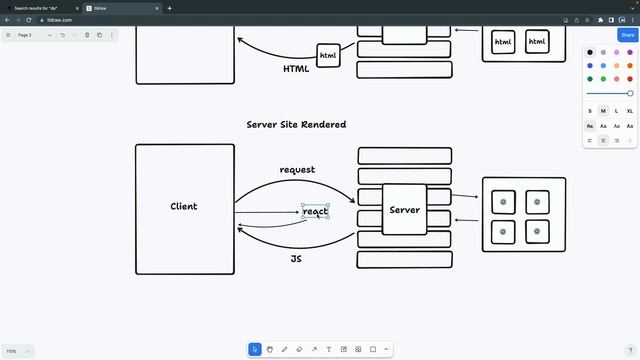Align text to the center
The image size is (640, 360).
coord(603,140)
